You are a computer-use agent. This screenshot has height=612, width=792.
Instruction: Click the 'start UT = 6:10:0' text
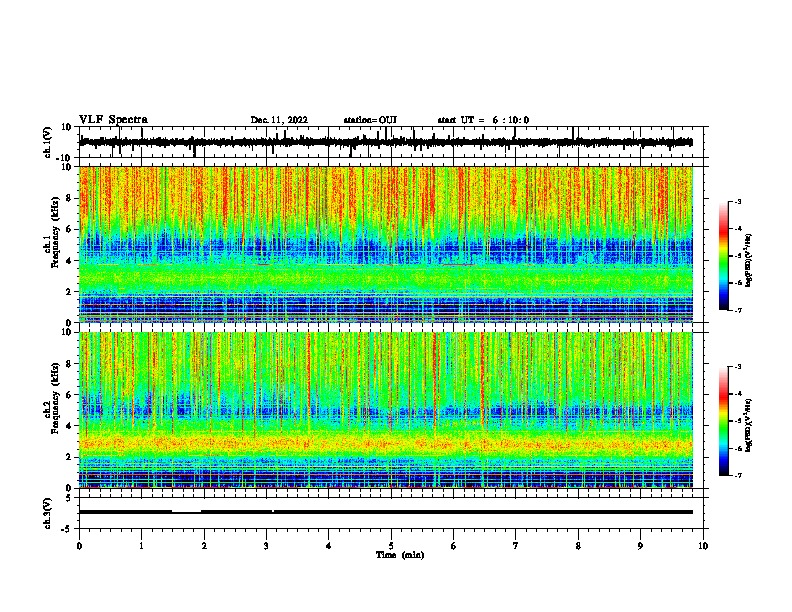click(483, 120)
